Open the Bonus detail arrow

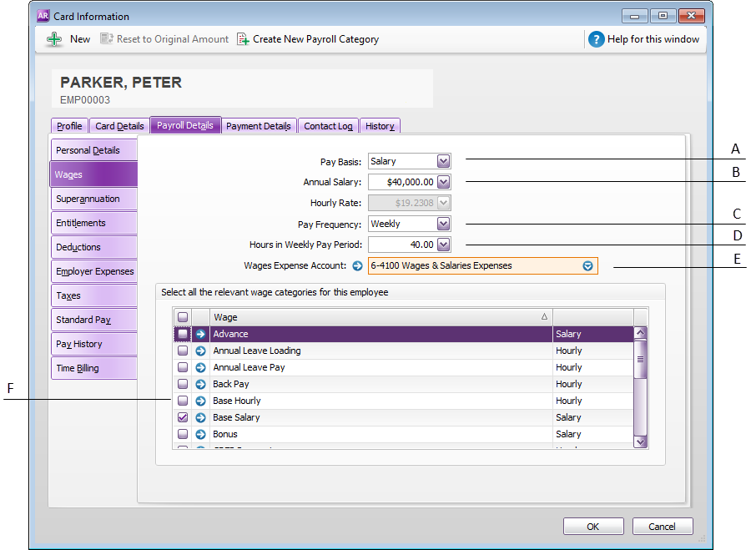coord(200,434)
